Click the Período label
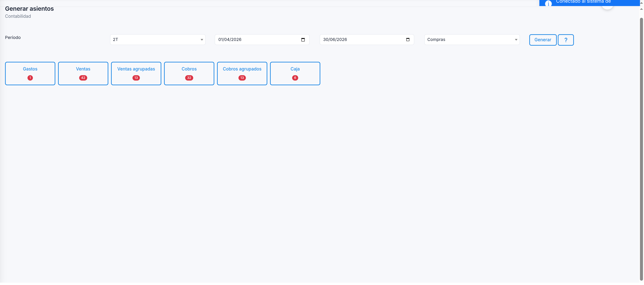This screenshot has height=285, width=644. click(x=13, y=38)
